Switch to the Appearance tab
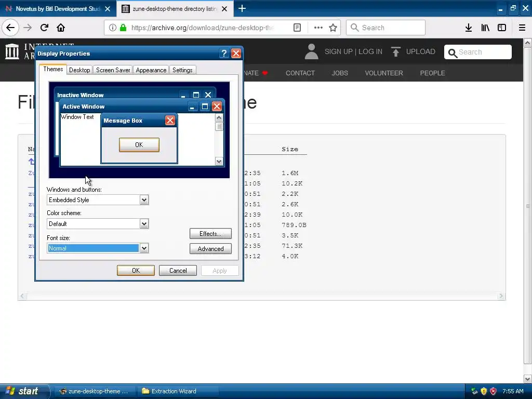 click(x=151, y=70)
